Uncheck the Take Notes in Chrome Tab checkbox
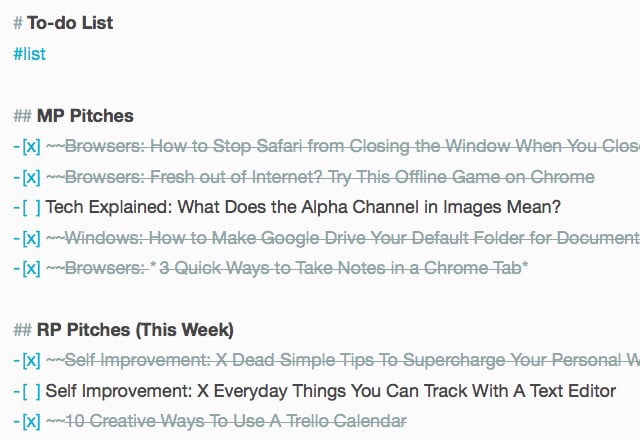640x440 pixels. (x=31, y=269)
